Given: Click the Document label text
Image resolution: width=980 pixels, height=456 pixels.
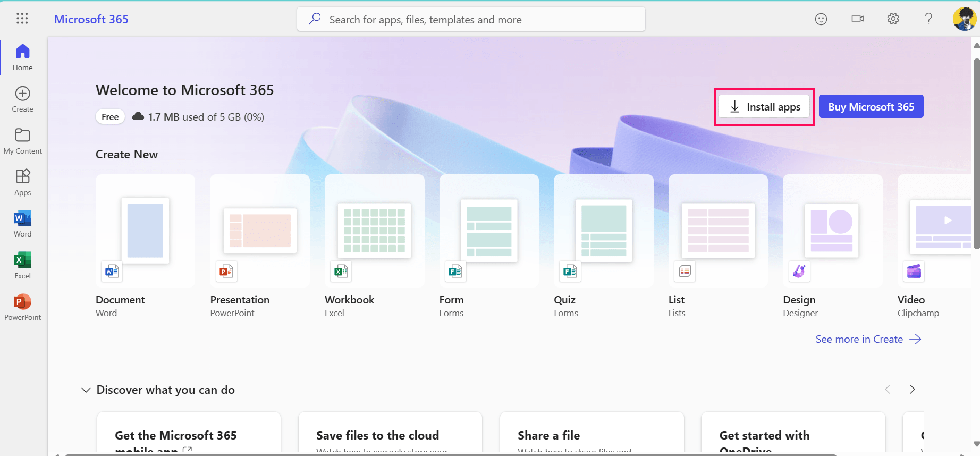Looking at the screenshot, I should tap(120, 300).
